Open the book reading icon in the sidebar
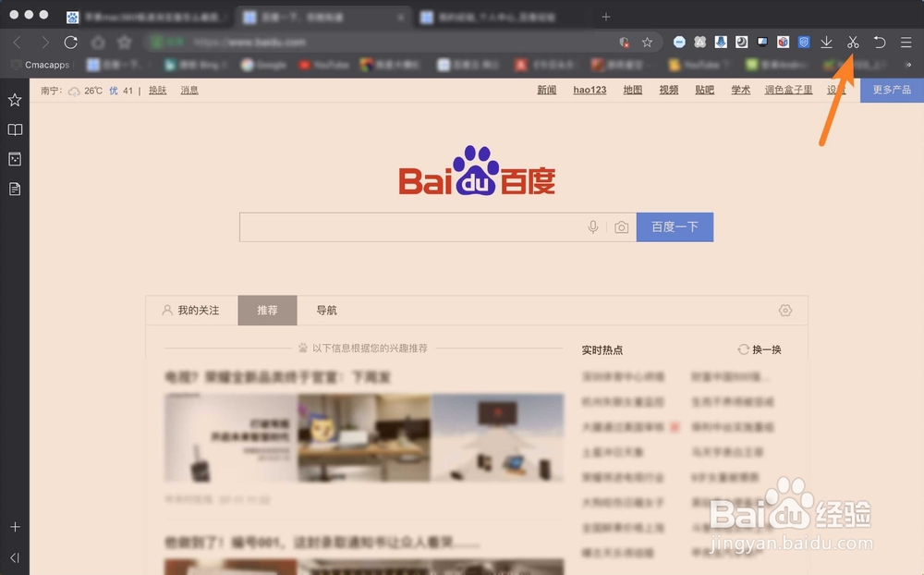Image resolution: width=924 pixels, height=575 pixels. (14, 129)
